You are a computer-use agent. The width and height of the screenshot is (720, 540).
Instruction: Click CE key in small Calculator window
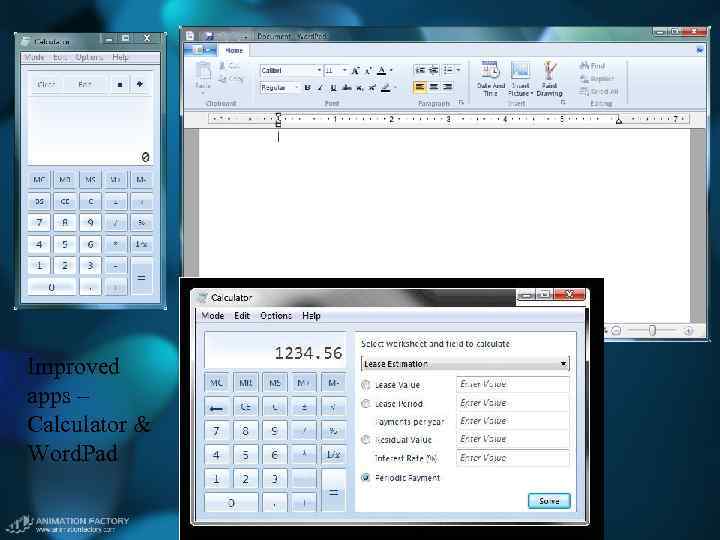(x=65, y=201)
